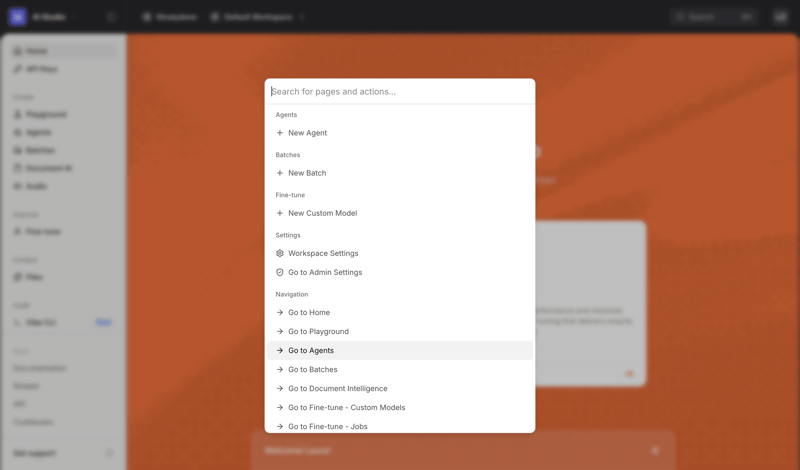
Task: Dismiss the Welcome banner with its close icon
Action: [655, 451]
